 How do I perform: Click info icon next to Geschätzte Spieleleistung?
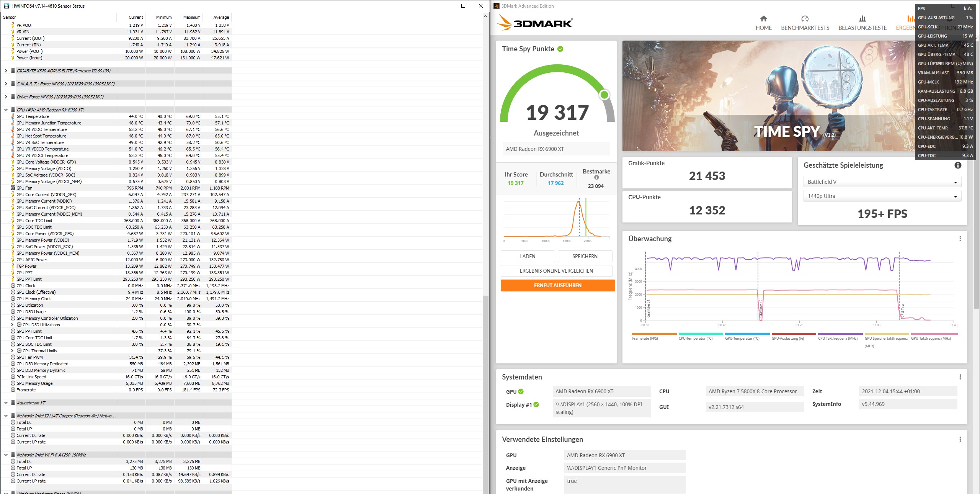pos(958,165)
